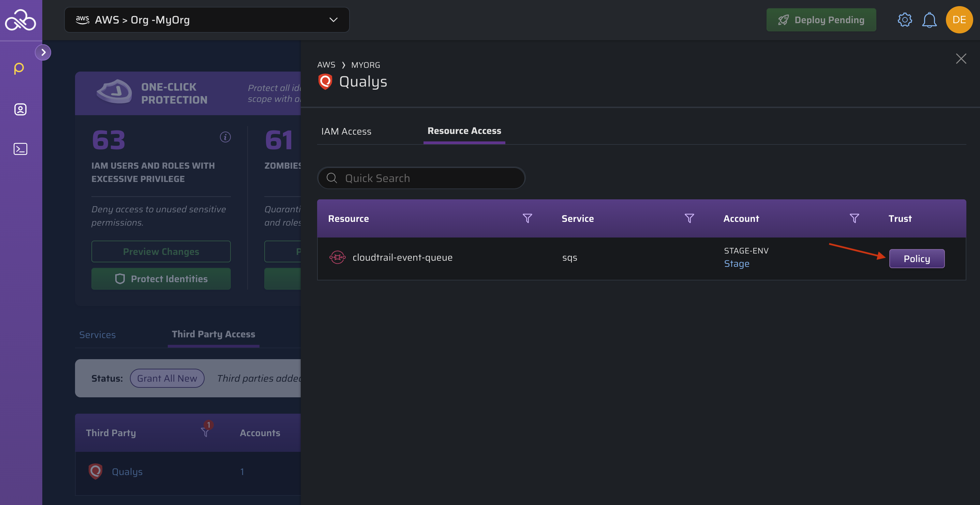980x505 pixels.
Task: Click the Account column header
Action: pyautogui.click(x=741, y=219)
